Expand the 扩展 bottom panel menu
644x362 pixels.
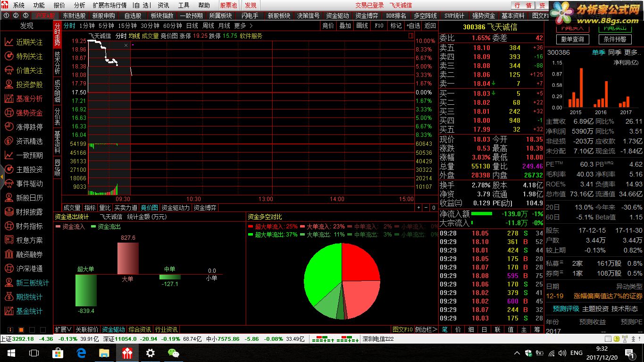(63, 329)
